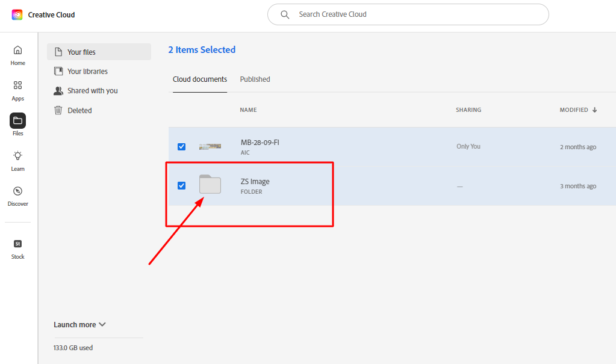The image size is (616, 364).
Task: Open the Apps section icon
Action: point(18,85)
